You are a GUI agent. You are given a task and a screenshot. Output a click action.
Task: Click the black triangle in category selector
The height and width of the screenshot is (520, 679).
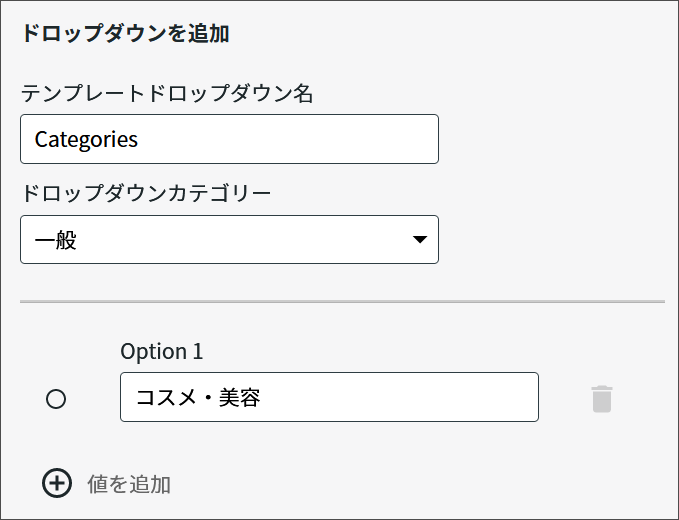(x=420, y=239)
